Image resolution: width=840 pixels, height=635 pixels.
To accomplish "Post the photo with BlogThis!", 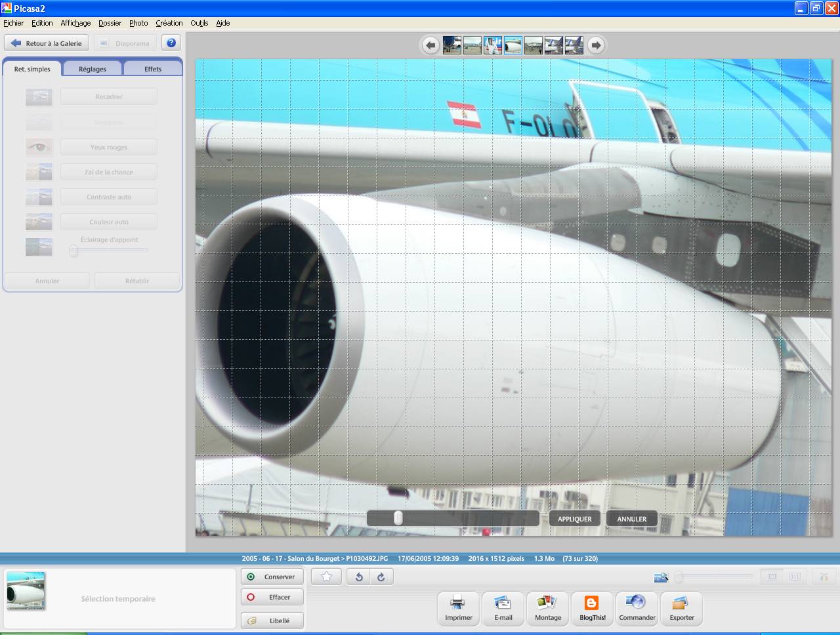I will tap(593, 608).
